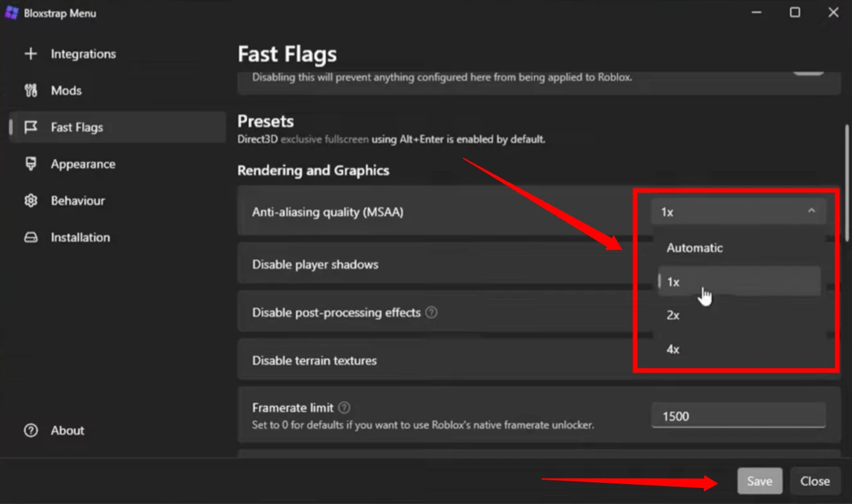This screenshot has height=504, width=852.
Task: Click the Behaviour gear icon
Action: coord(30,201)
